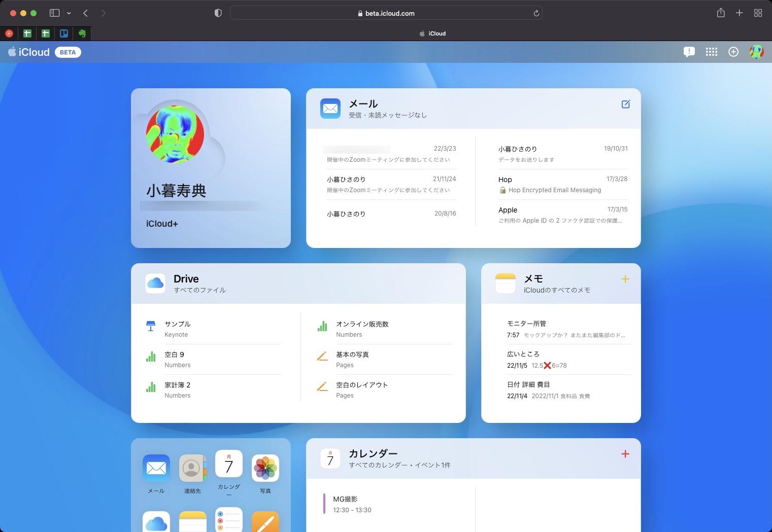Open the 空白 9 Numbers file
The width and height of the screenshot is (772, 532).
click(213, 359)
